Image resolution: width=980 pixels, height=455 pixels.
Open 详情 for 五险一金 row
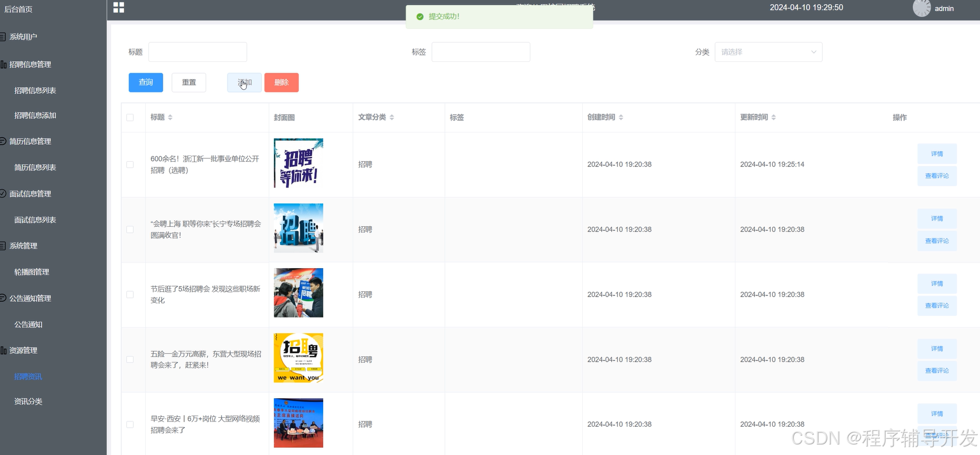tap(937, 348)
